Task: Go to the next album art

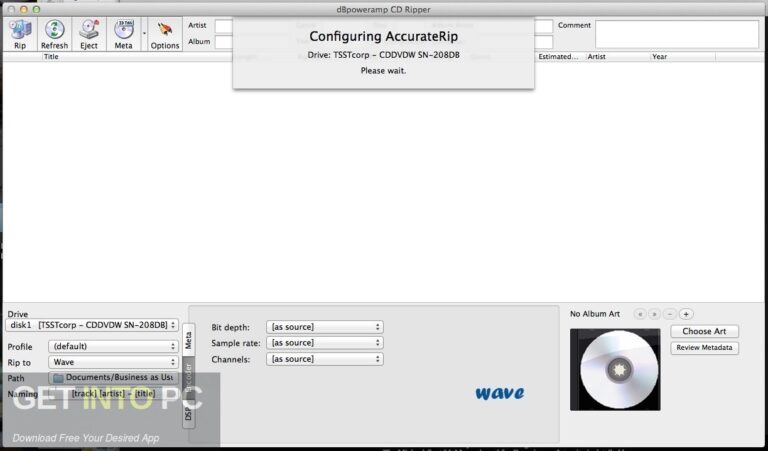Action: 654,314
